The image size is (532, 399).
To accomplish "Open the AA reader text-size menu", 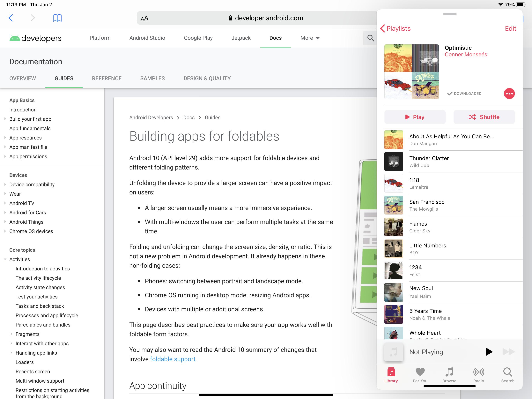I will 144,18.
